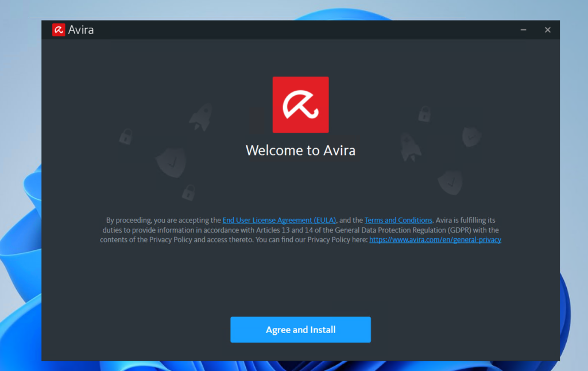588x371 pixels.
Task: Click the faded shield at lower right
Action: click(450, 181)
